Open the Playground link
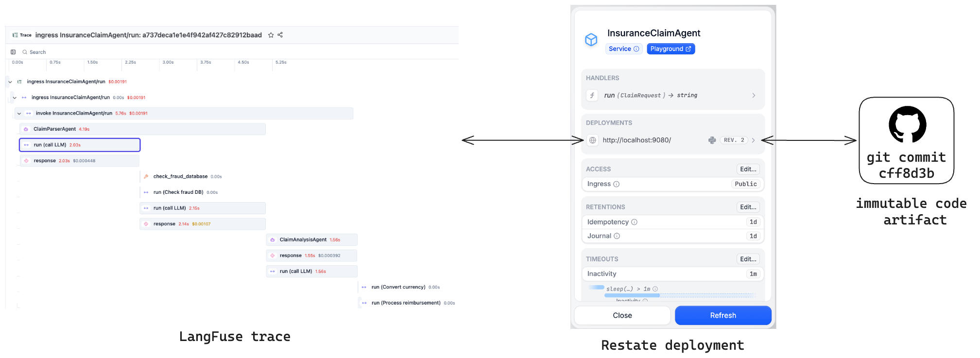This screenshot has height=358, width=980. [671, 49]
